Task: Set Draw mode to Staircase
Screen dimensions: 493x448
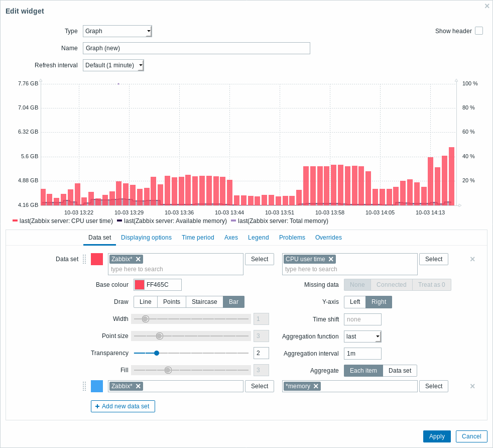Action: pos(204,302)
